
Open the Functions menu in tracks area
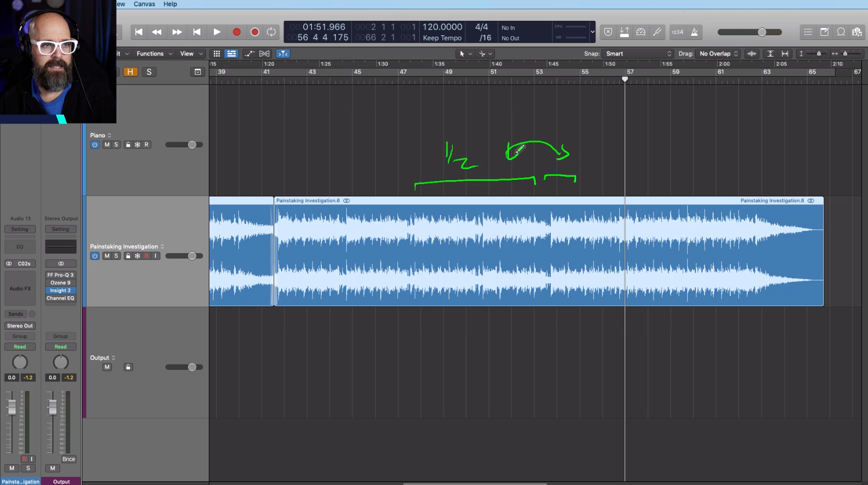154,53
